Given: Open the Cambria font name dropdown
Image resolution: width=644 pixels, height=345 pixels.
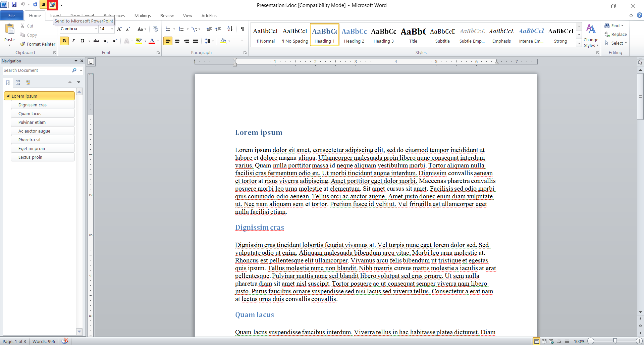Looking at the screenshot, I should point(96,29).
